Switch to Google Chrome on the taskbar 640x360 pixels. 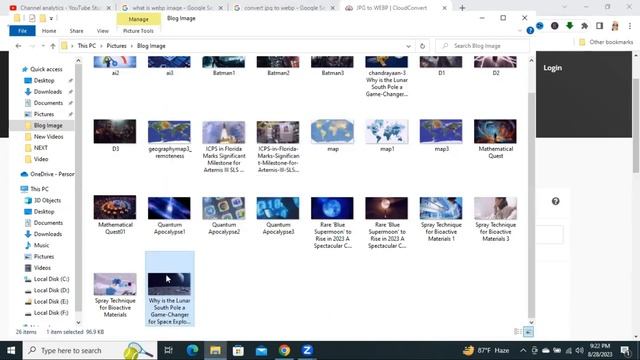(x=284, y=350)
